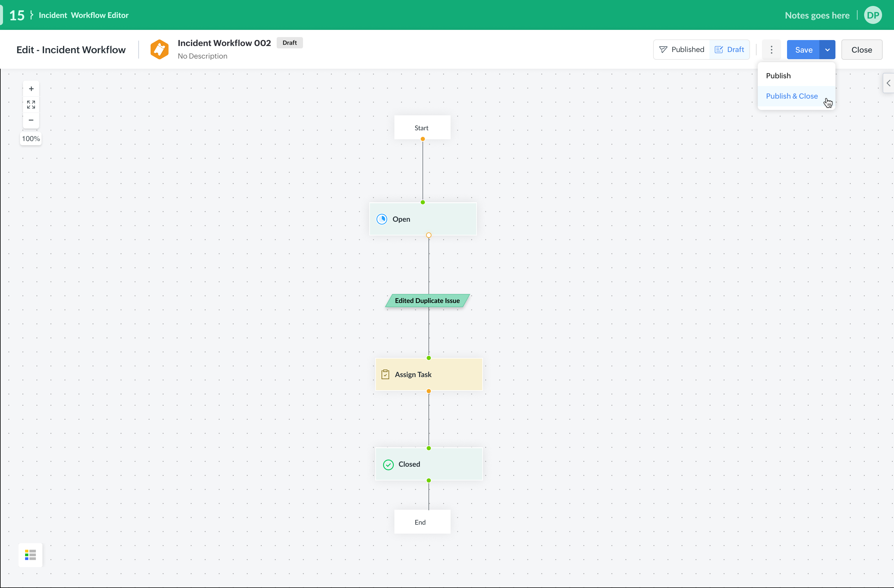Screen dimensions: 894x588
Task: Click the Save button
Action: [803, 50]
